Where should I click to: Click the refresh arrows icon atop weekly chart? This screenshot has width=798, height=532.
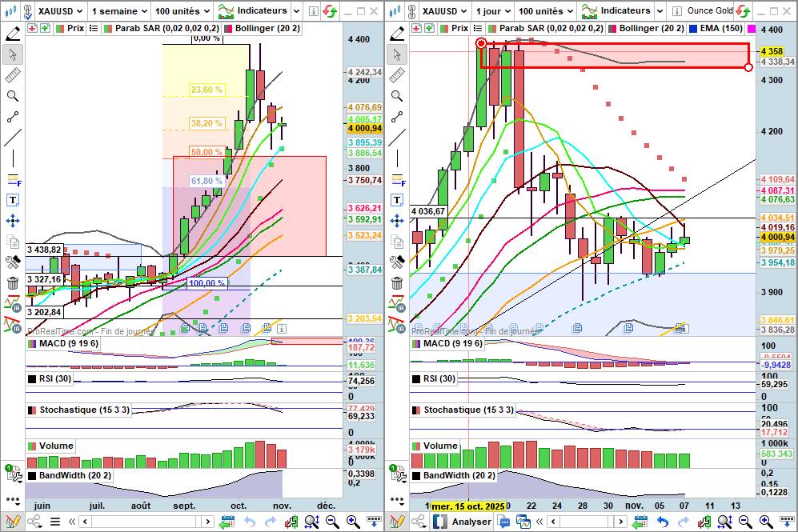[x=330, y=11]
